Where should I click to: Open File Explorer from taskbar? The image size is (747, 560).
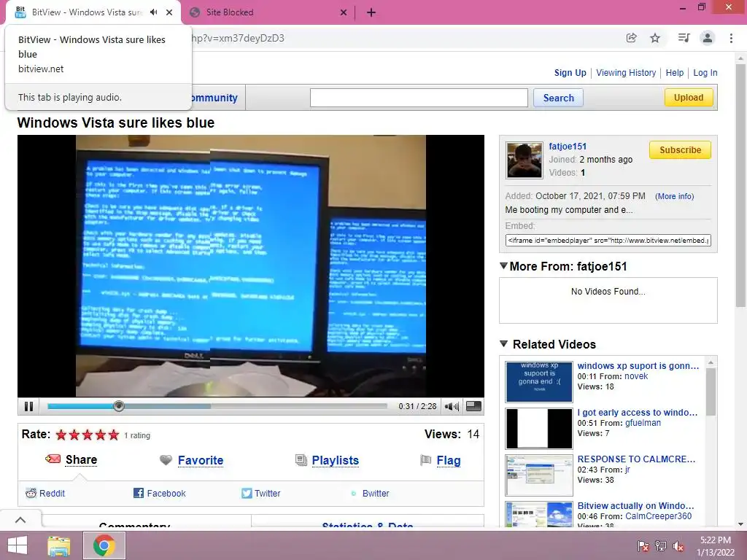[59, 545]
